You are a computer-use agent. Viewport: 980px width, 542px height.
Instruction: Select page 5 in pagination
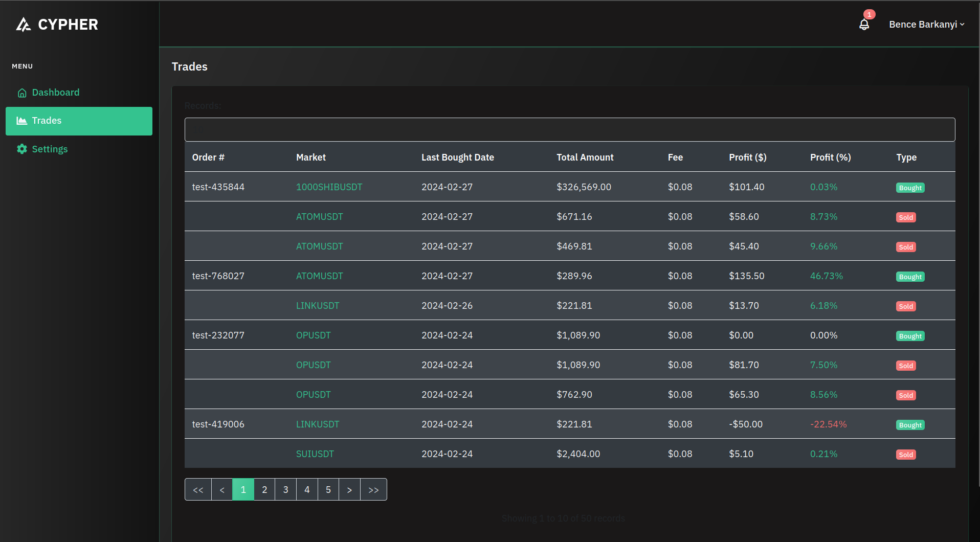(328, 490)
